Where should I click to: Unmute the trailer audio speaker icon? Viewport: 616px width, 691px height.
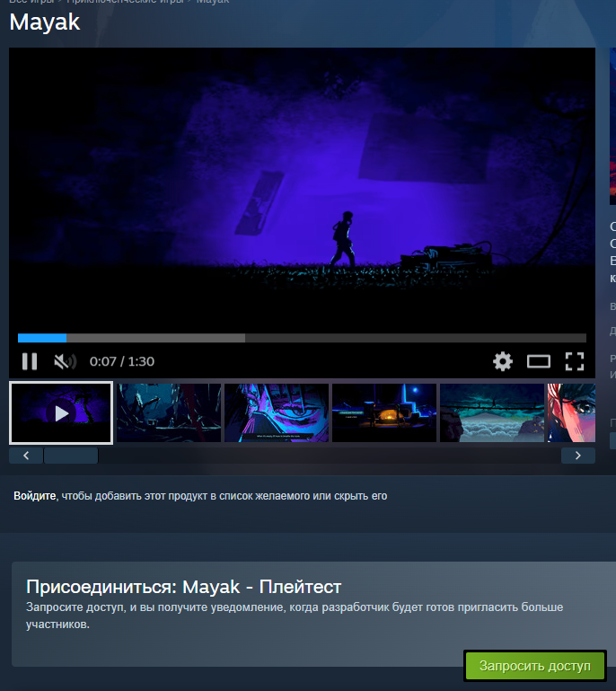(x=66, y=362)
